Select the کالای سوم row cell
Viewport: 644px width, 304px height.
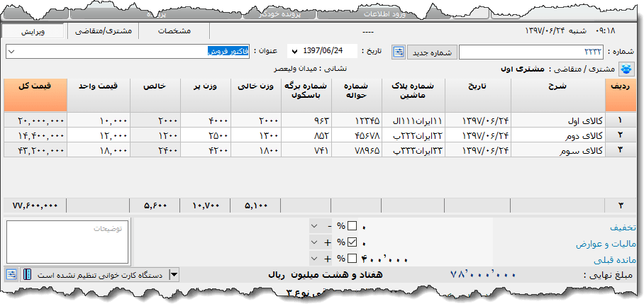[x=558, y=150]
